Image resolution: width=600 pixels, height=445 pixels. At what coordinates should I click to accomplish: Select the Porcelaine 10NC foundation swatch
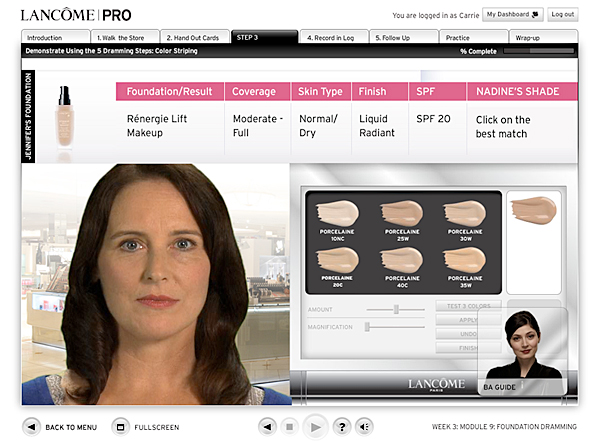[x=337, y=214]
